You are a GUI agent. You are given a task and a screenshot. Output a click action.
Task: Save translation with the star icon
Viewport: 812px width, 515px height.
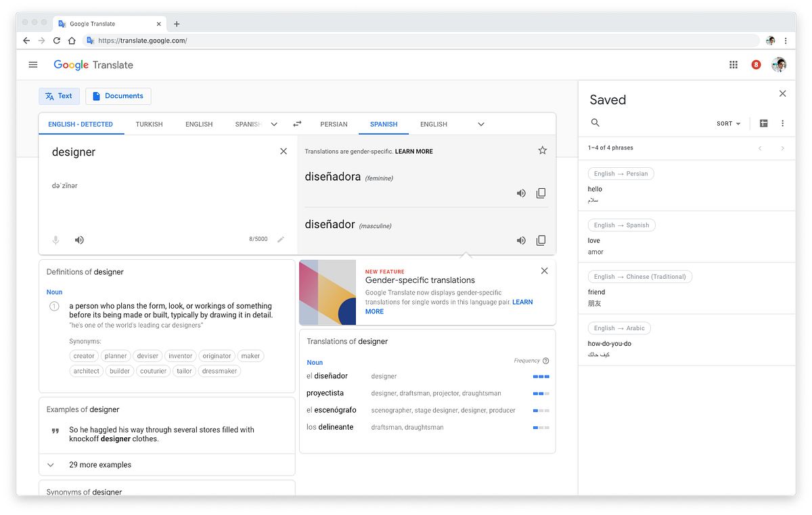542,150
